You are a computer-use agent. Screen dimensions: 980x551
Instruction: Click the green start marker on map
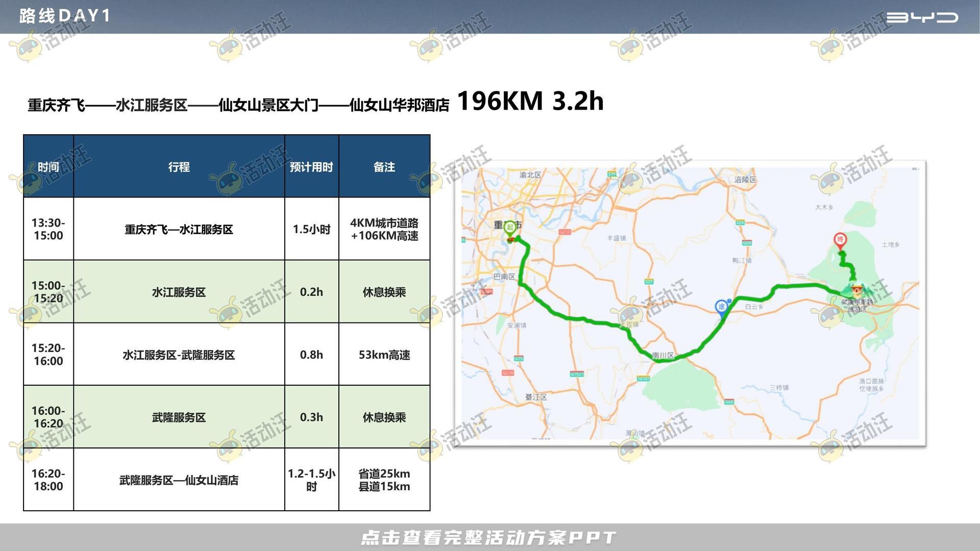[510, 229]
